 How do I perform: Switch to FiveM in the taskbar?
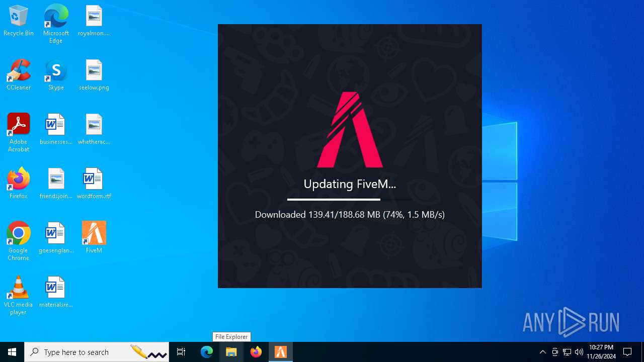[281, 352]
